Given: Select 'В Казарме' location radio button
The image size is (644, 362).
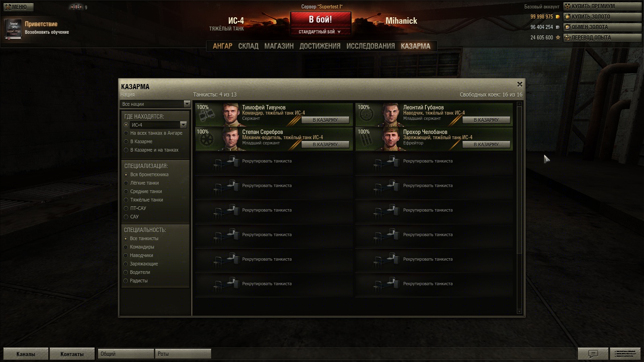Looking at the screenshot, I should pos(126,142).
